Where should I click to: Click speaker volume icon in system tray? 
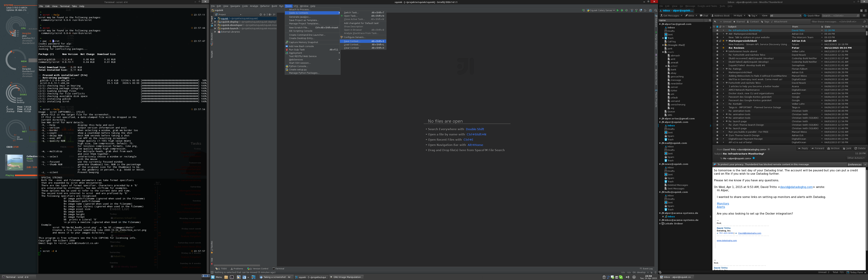click(x=627, y=277)
